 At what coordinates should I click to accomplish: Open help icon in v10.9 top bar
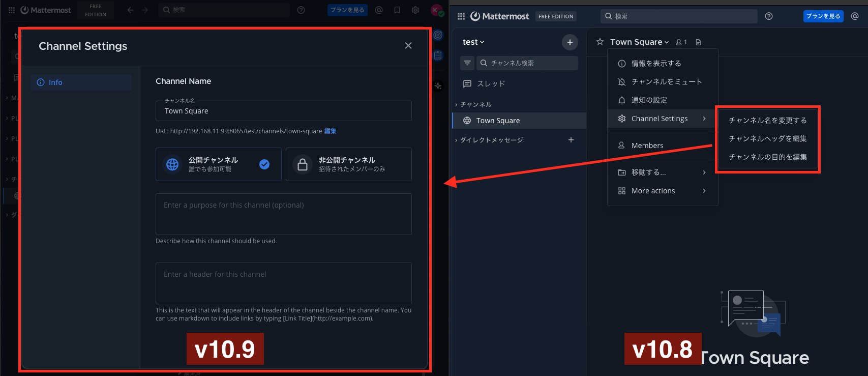(301, 10)
